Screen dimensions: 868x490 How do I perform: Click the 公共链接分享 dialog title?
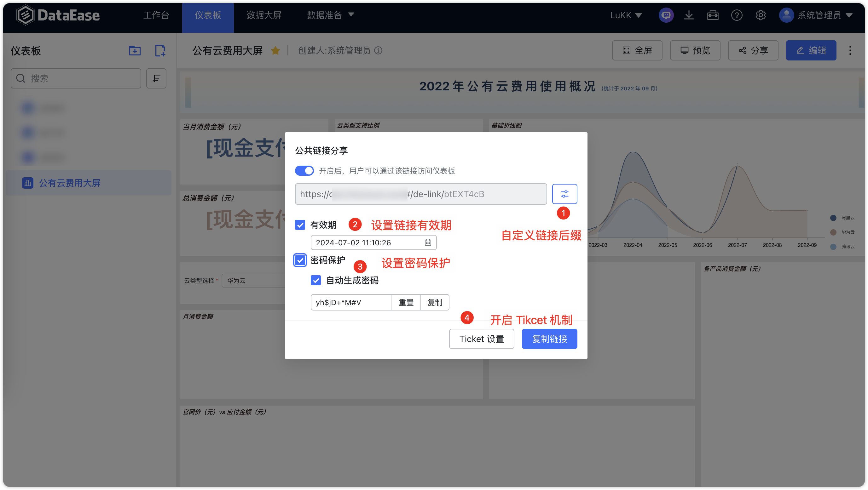coord(321,151)
